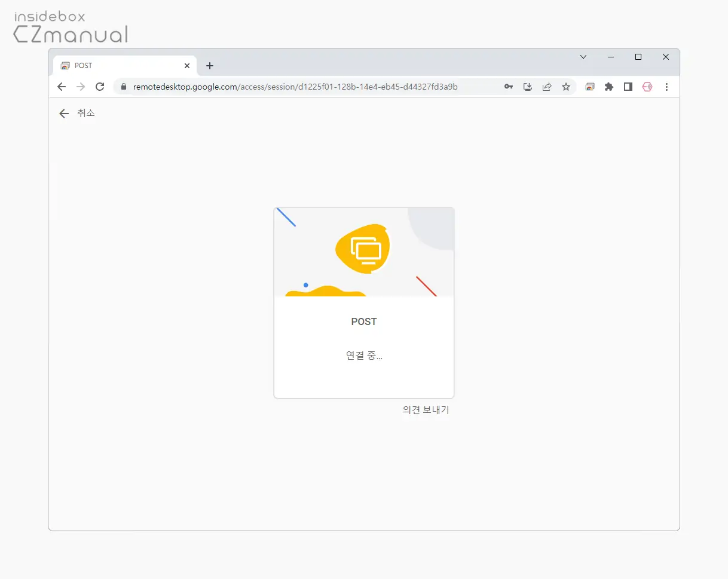
Task: Click the 의견 보내기 feedback link
Action: (426, 410)
